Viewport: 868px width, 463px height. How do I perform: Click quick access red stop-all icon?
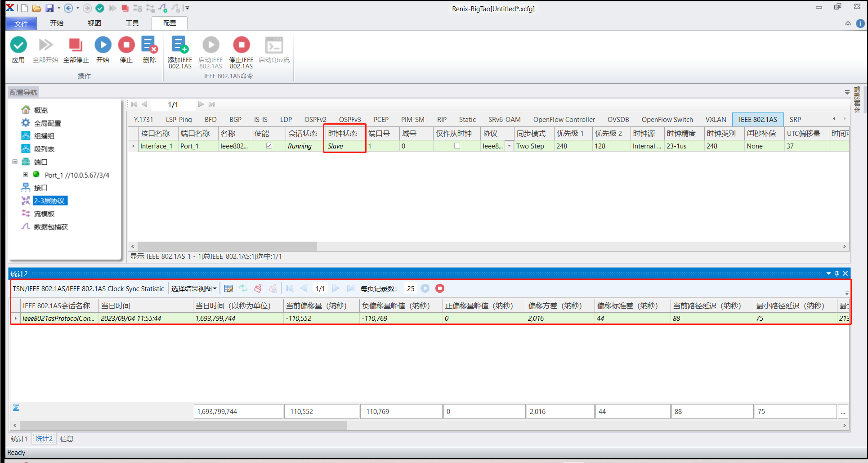pos(125,8)
